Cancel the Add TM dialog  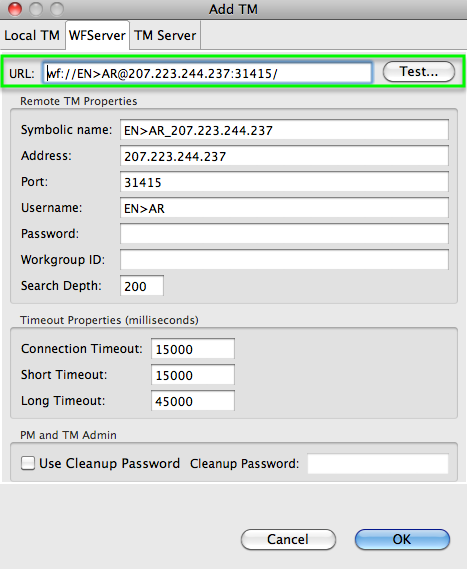click(288, 539)
